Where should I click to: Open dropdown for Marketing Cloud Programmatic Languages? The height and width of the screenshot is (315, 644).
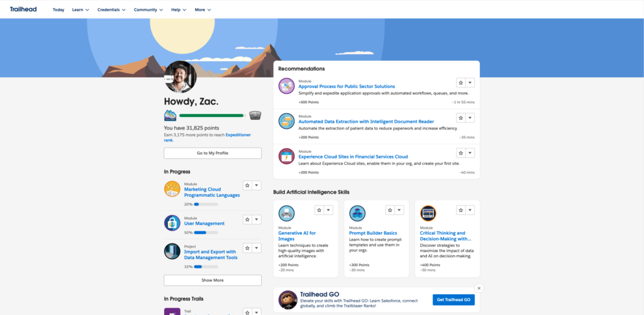(x=257, y=185)
